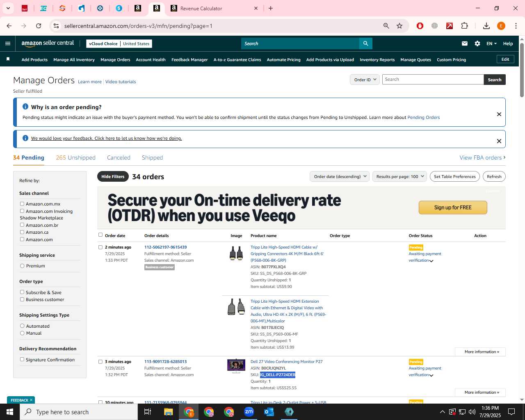Open the Results per page dropdown
Screen dimensions: 525x420
click(399, 176)
